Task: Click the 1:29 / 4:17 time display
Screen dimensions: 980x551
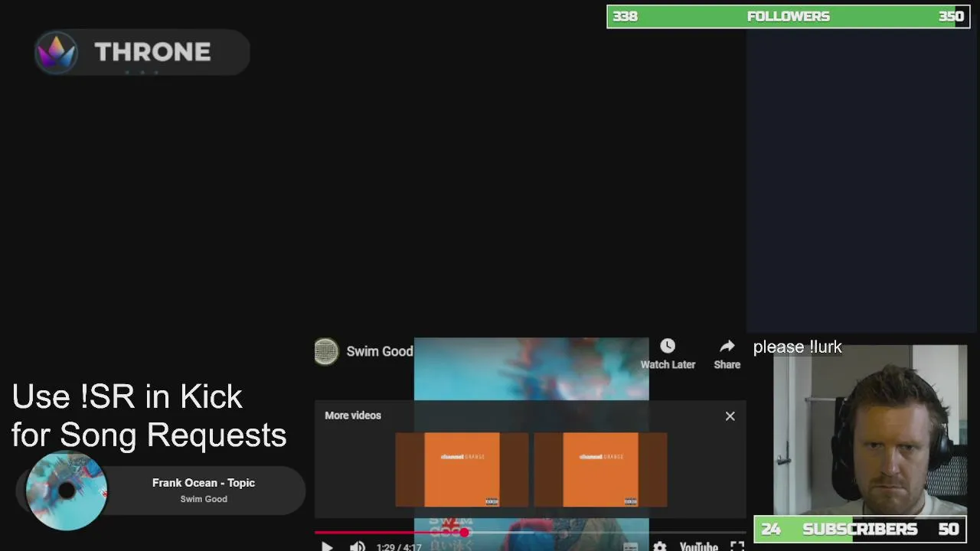Action: [x=399, y=547]
